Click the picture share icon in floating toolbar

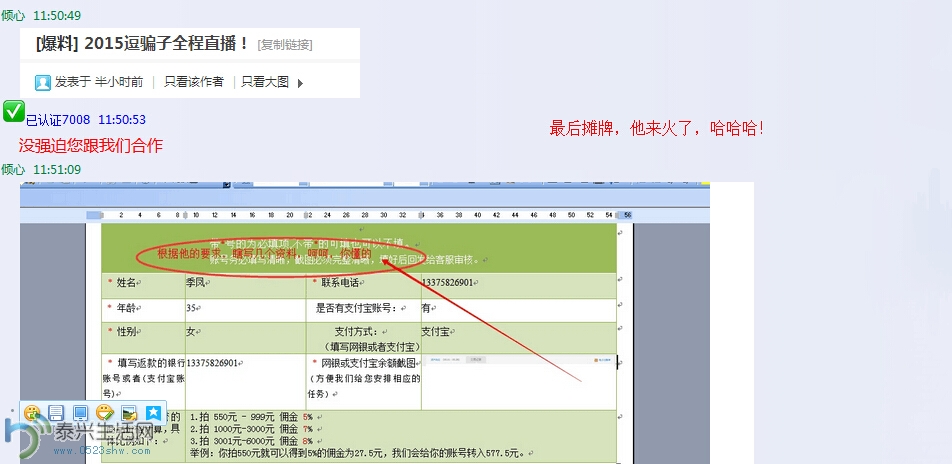(x=128, y=413)
